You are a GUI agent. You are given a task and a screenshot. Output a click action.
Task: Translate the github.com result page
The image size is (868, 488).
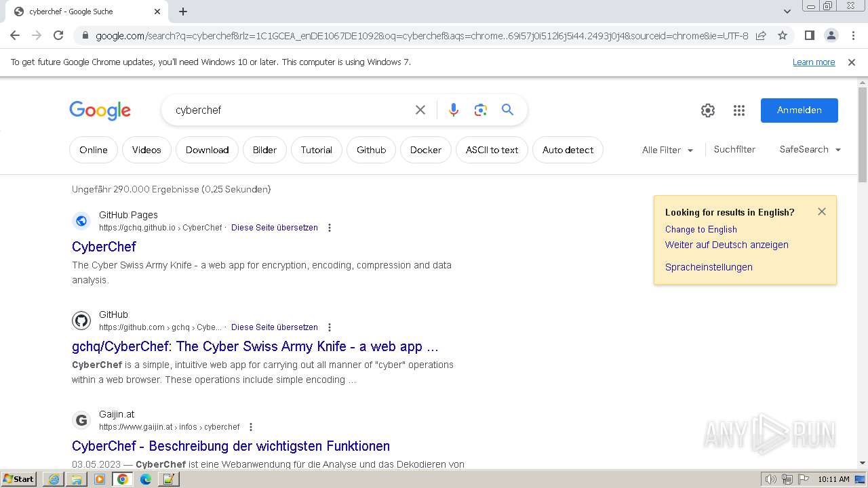tap(275, 327)
